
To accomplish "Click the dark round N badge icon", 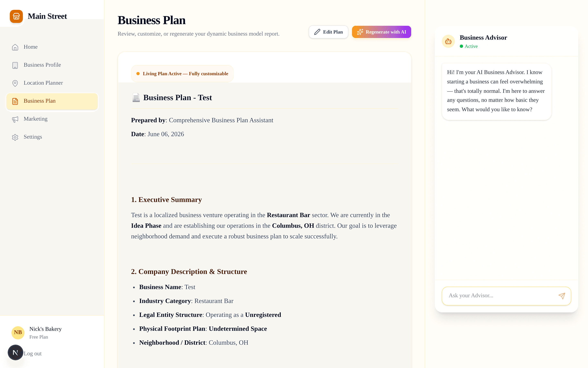I will (15, 352).
